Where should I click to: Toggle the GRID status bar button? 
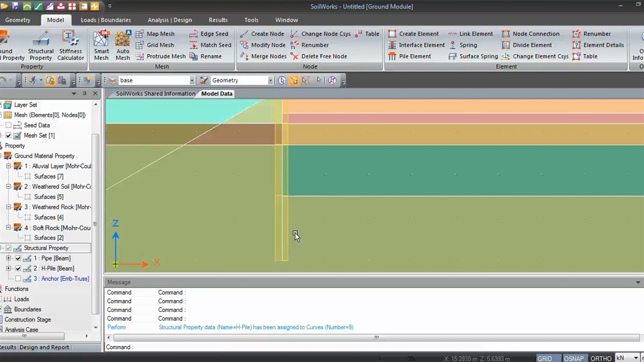click(x=544, y=358)
